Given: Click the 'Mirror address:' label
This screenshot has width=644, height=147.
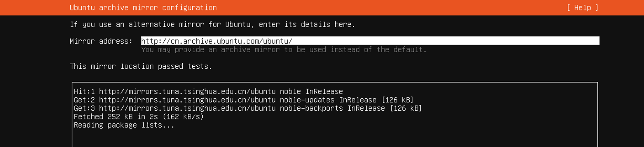Looking at the screenshot, I should [x=101, y=41].
